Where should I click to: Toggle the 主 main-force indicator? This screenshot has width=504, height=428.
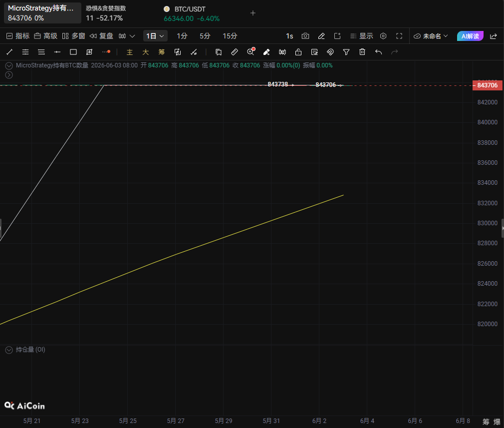tap(130, 52)
